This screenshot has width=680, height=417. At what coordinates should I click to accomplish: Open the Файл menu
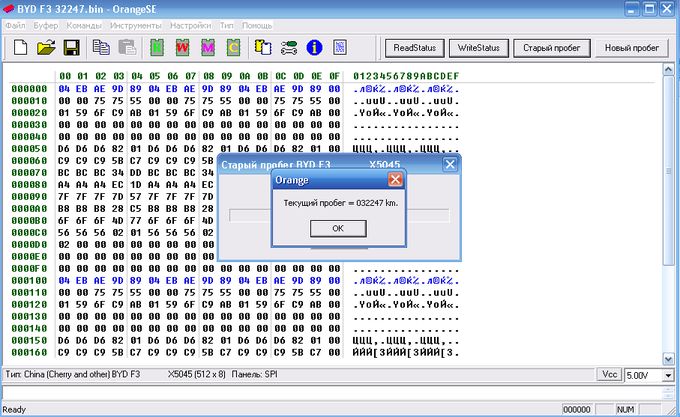click(x=15, y=26)
